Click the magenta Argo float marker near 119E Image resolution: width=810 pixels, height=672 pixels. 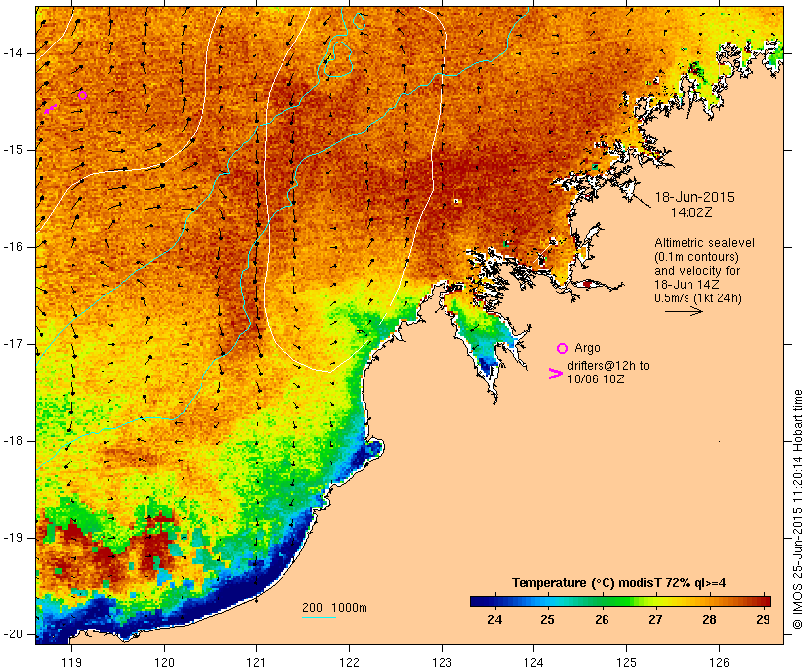coord(82,95)
